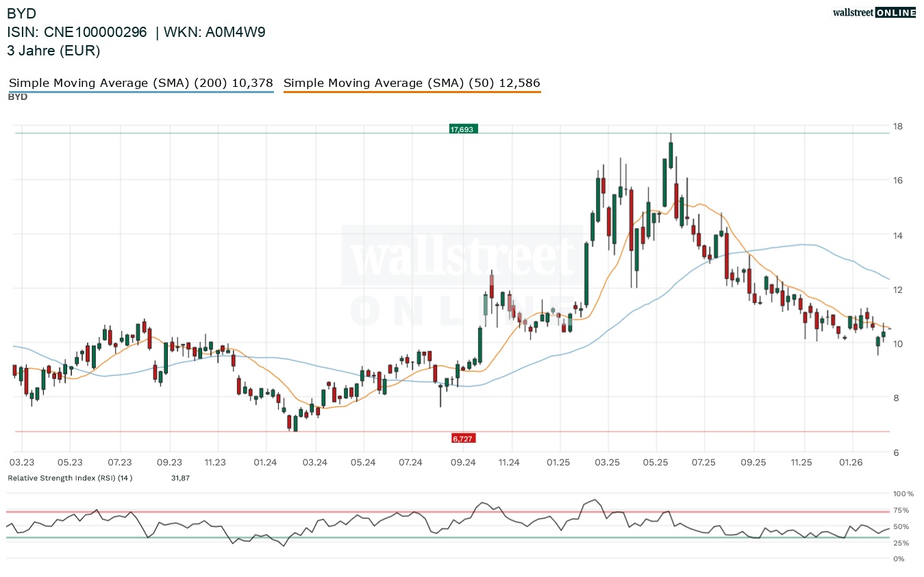The width and height of the screenshot is (924, 577).
Task: Click the 18 price axis label
Action: tap(897, 127)
